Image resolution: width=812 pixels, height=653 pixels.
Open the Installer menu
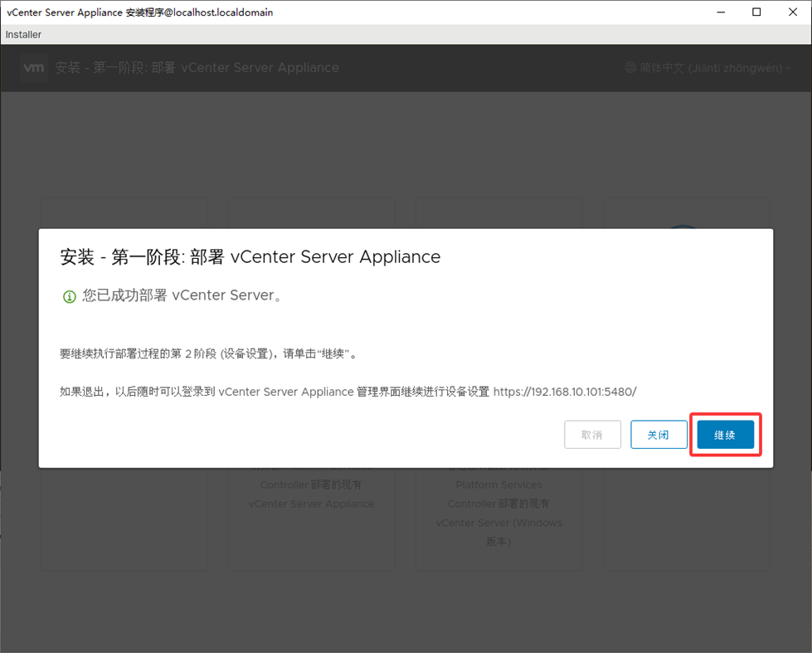pyautogui.click(x=23, y=35)
